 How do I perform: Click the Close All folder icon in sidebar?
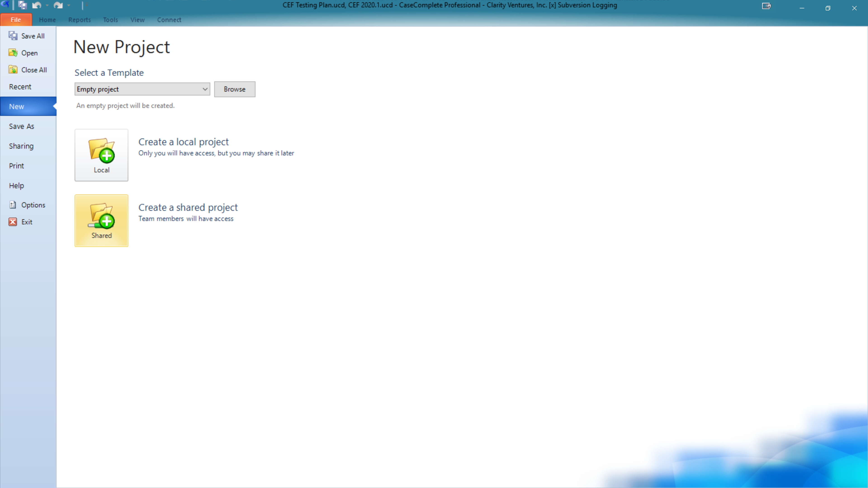coord(13,69)
